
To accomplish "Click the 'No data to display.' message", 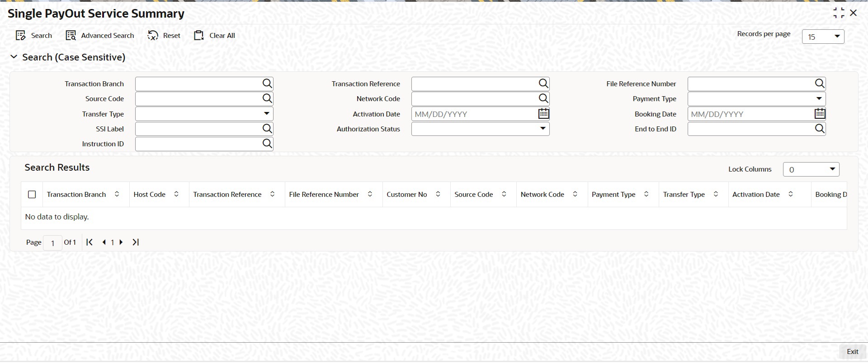I will 57,217.
